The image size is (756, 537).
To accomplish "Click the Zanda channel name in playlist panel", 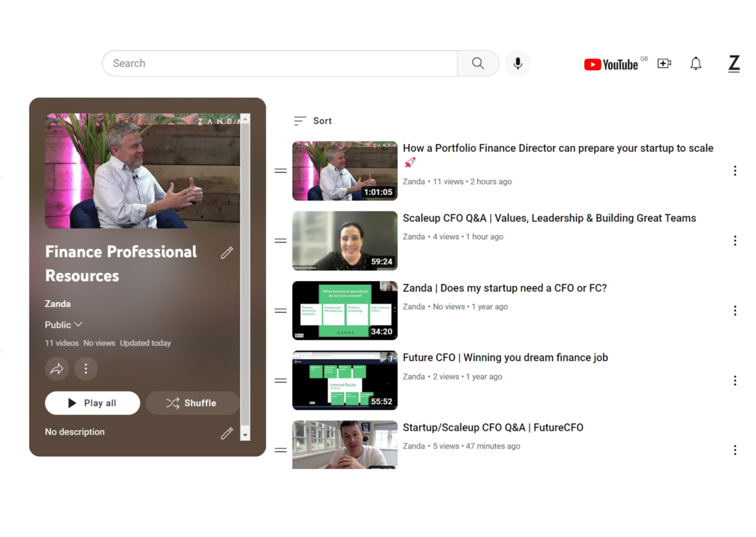I will click(58, 304).
